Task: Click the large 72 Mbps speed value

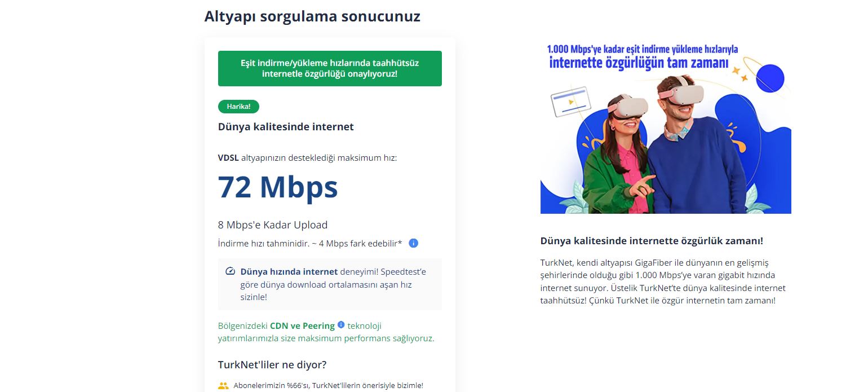Action: pos(278,187)
